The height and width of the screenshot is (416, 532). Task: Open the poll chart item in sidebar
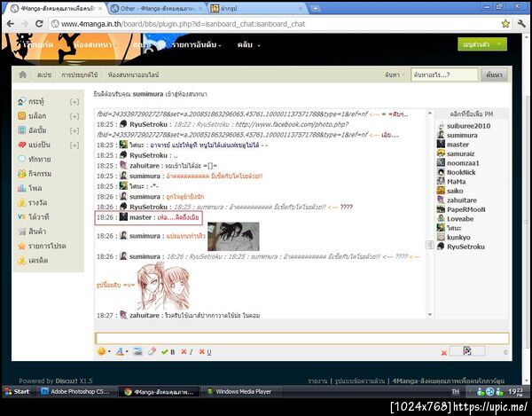(29, 188)
